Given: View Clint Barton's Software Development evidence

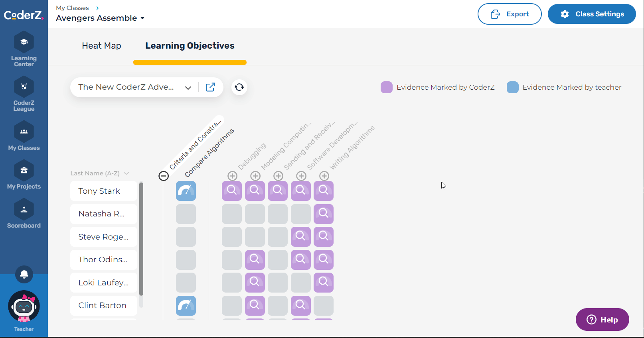Looking at the screenshot, I should click(x=301, y=306).
